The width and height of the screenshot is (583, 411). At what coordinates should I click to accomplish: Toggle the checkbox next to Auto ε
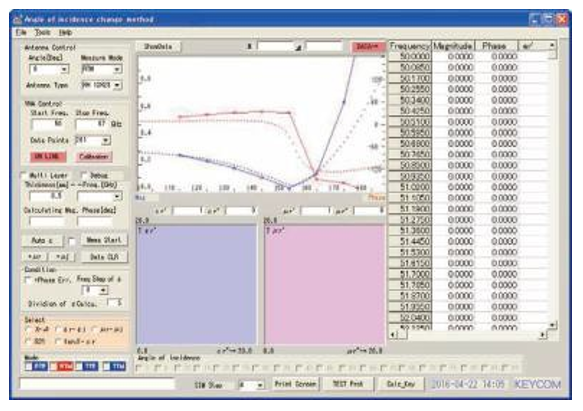(72, 242)
